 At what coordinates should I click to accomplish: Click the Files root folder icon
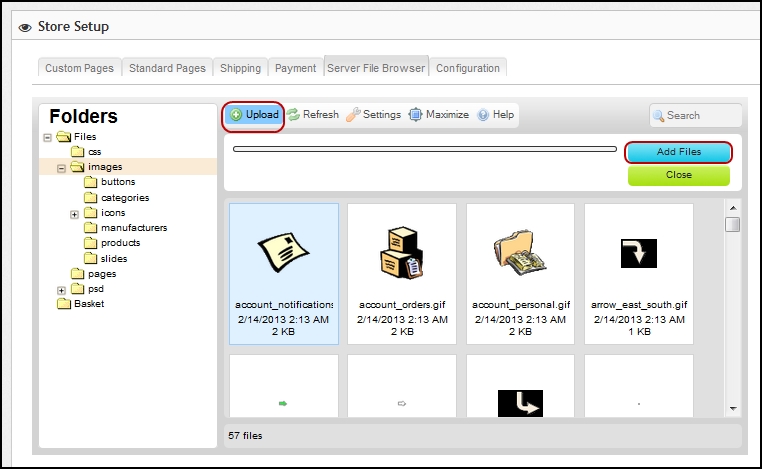tap(64, 137)
